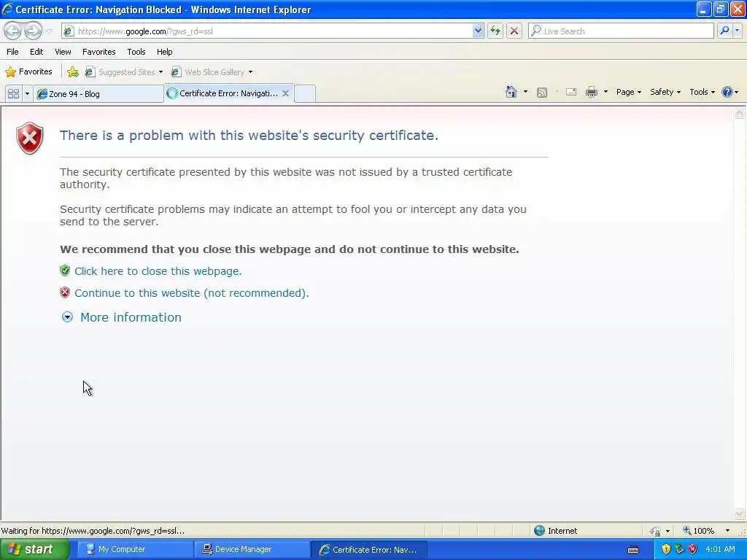Click the Back navigation arrow
747x560 pixels.
[x=13, y=31]
